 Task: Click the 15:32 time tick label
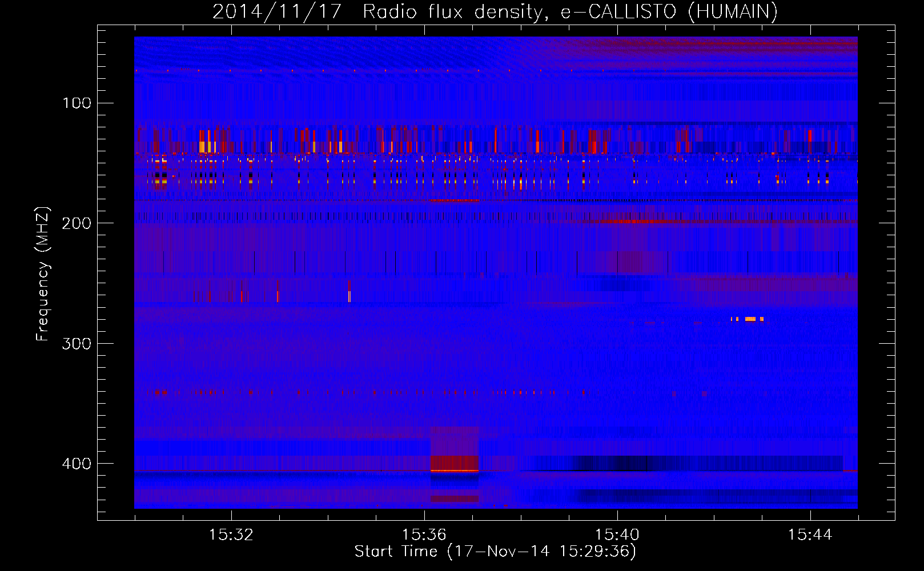(231, 535)
